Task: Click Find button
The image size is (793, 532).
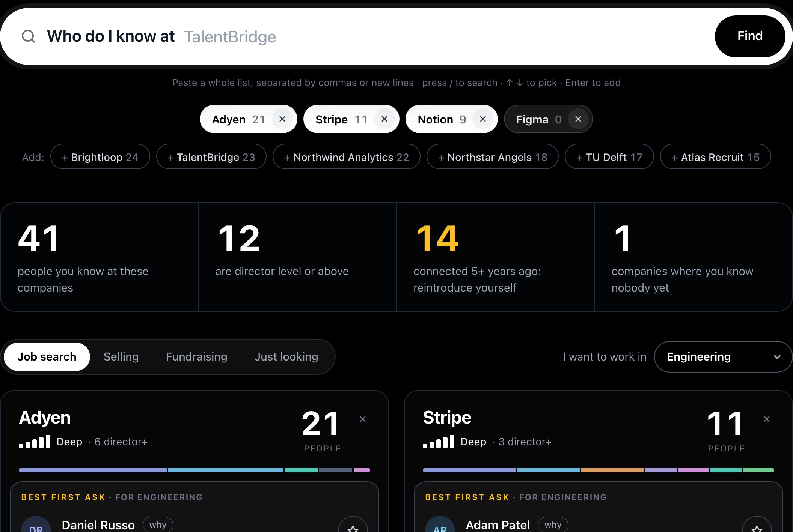Action: [x=750, y=36]
